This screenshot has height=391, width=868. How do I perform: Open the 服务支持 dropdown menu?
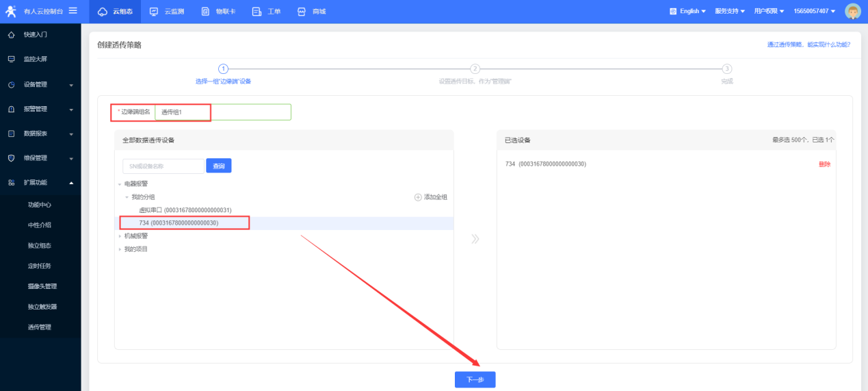[730, 11]
